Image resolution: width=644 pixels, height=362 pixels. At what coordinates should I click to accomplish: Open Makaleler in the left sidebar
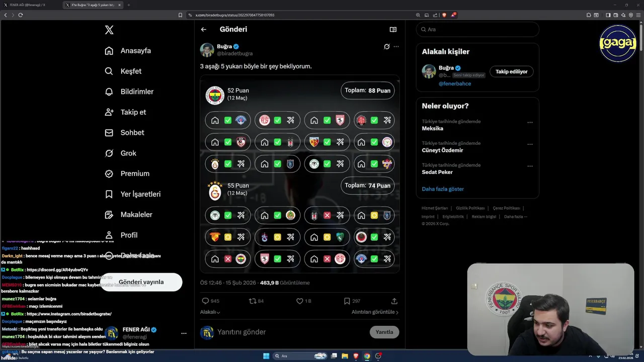tap(128, 215)
